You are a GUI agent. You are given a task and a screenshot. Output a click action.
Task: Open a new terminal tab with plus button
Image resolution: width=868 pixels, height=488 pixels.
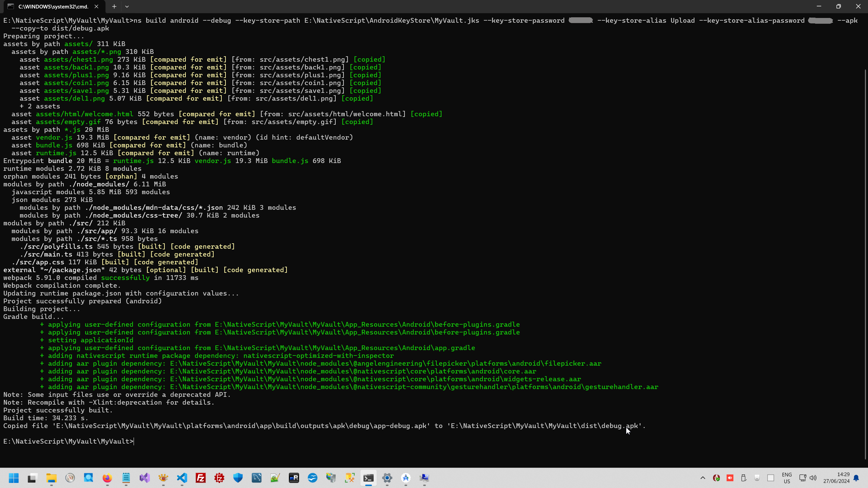[x=114, y=6]
